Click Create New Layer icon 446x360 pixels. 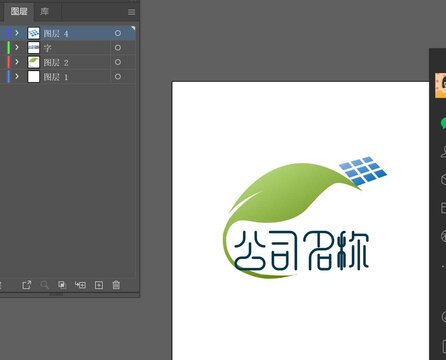point(99,285)
